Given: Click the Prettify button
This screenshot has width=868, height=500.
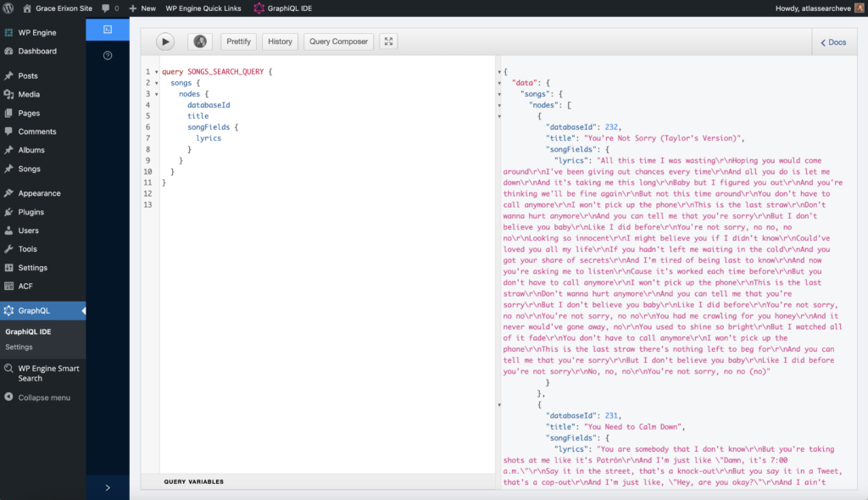Looking at the screenshot, I should tap(238, 42).
